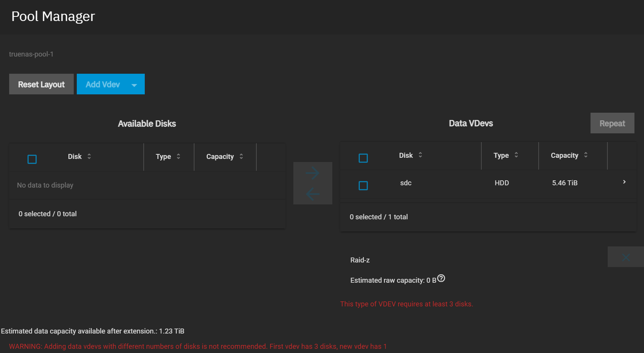The image size is (644, 353).
Task: Toggle select-all checkbox in Data VDevs
Action: [363, 158]
